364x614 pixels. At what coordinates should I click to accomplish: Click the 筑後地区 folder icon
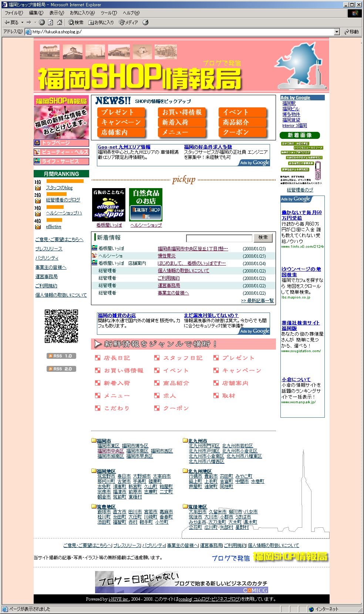click(x=185, y=507)
